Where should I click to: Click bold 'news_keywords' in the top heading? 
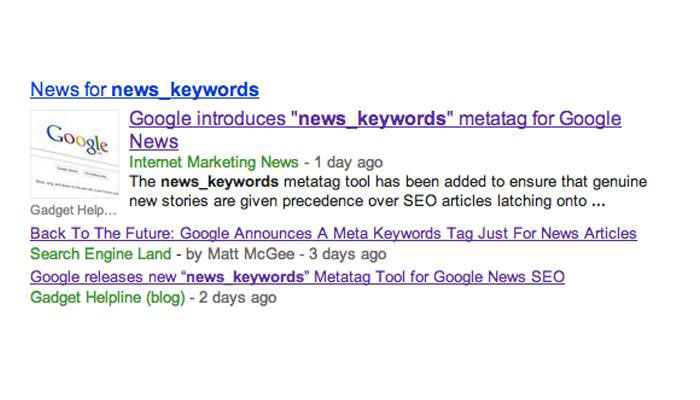pyautogui.click(x=185, y=90)
